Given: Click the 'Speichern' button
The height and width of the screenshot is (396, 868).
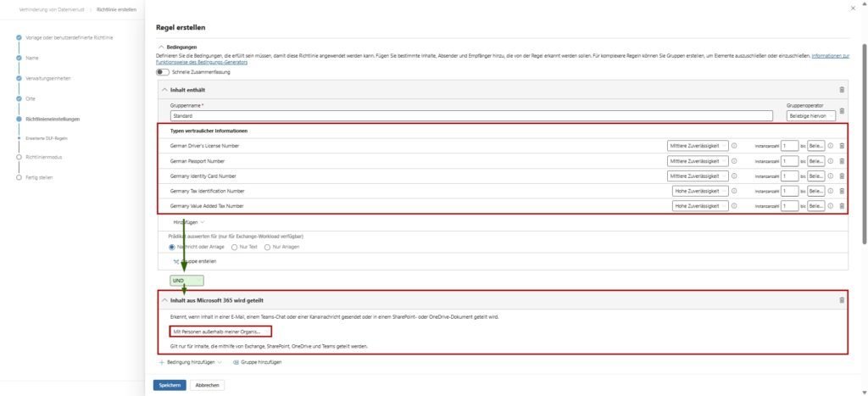Looking at the screenshot, I should (x=170, y=385).
